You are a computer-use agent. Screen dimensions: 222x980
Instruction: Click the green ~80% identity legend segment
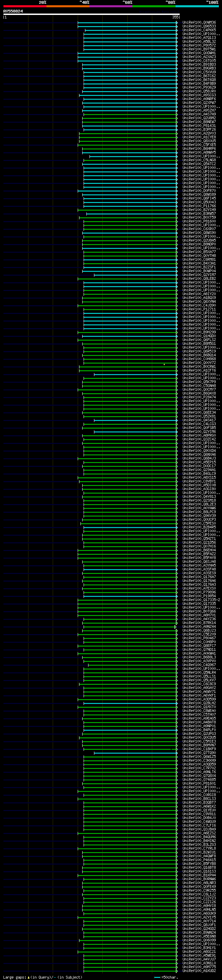pos(154,6)
